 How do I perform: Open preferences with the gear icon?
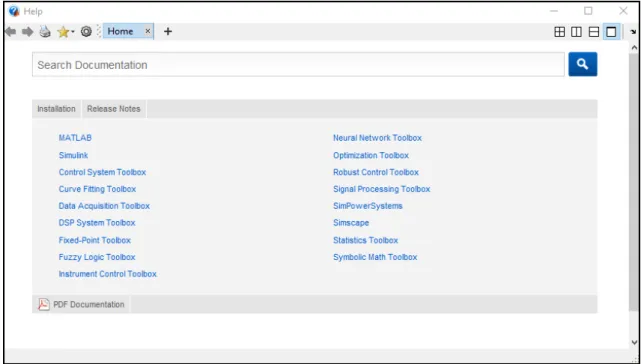(86, 31)
